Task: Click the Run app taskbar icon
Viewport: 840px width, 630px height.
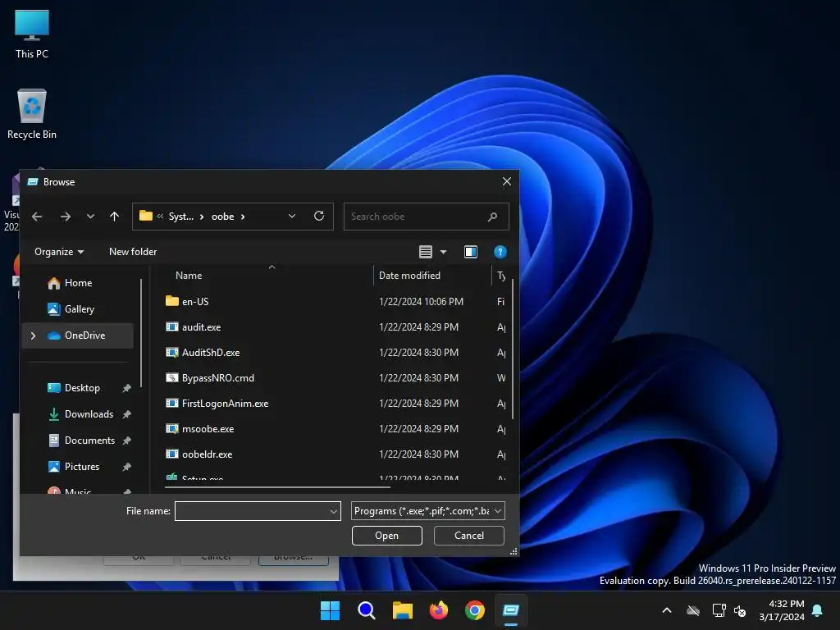Action: [x=511, y=610]
